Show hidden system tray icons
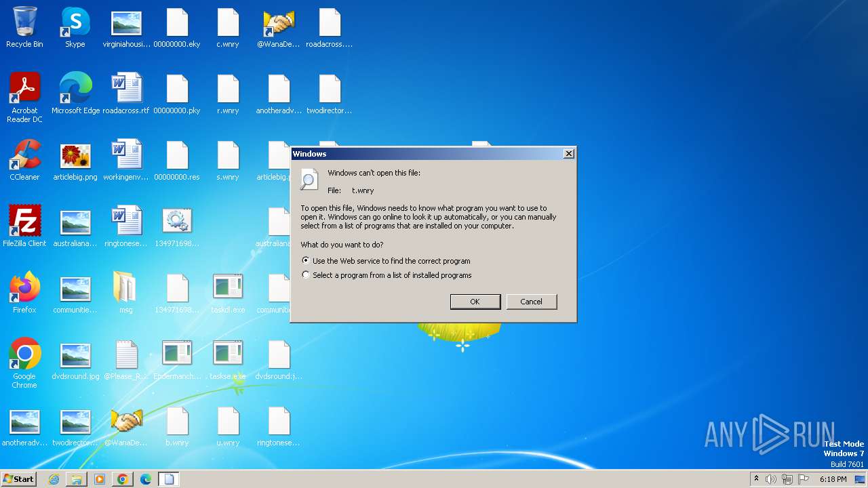The height and width of the screenshot is (488, 868). (x=757, y=479)
